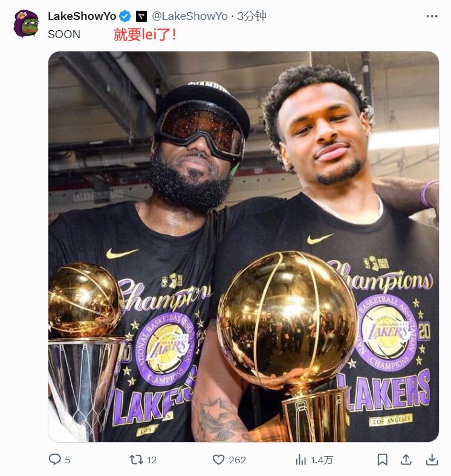Open the Lakers champions photo
This screenshot has height=476, width=451.
pos(243,246)
